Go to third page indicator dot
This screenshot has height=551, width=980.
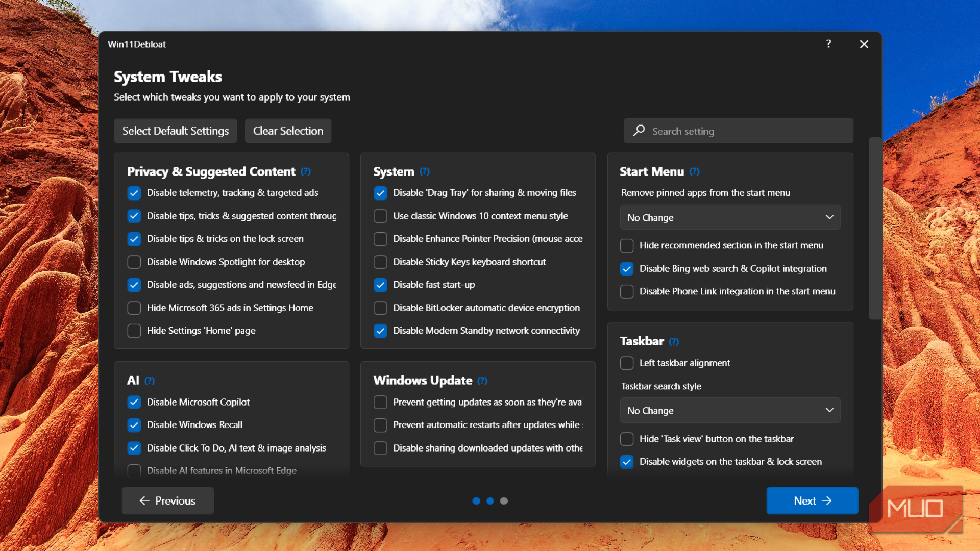[504, 501]
